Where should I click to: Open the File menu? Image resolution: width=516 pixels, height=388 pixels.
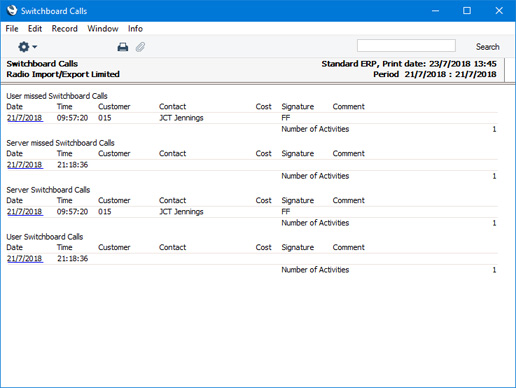pyautogui.click(x=12, y=29)
